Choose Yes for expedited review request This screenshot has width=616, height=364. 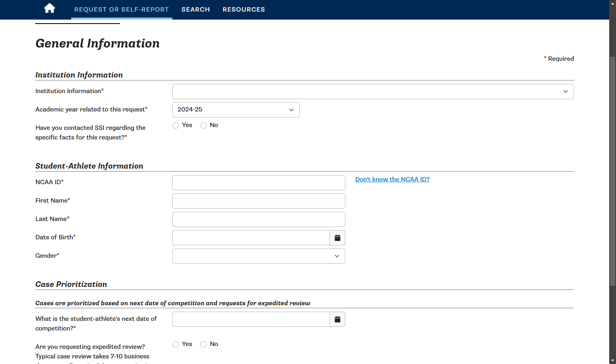pyautogui.click(x=175, y=344)
